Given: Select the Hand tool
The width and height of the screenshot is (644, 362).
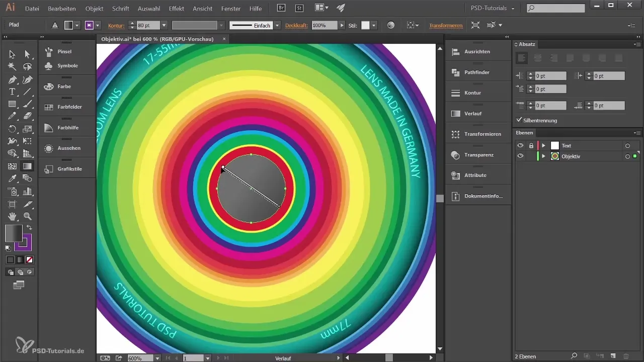Looking at the screenshot, I should [12, 216].
